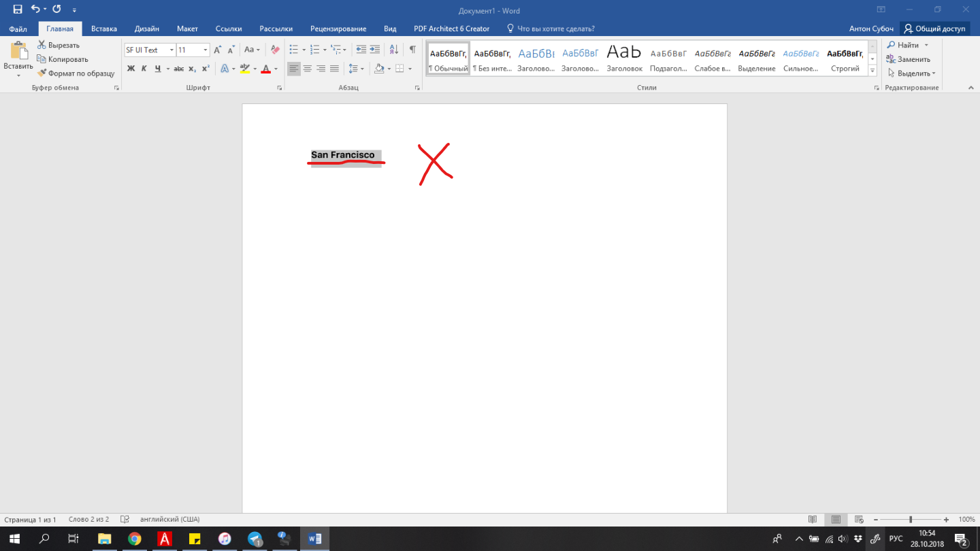Switch to the Макет tab
980x551 pixels.
(187, 29)
